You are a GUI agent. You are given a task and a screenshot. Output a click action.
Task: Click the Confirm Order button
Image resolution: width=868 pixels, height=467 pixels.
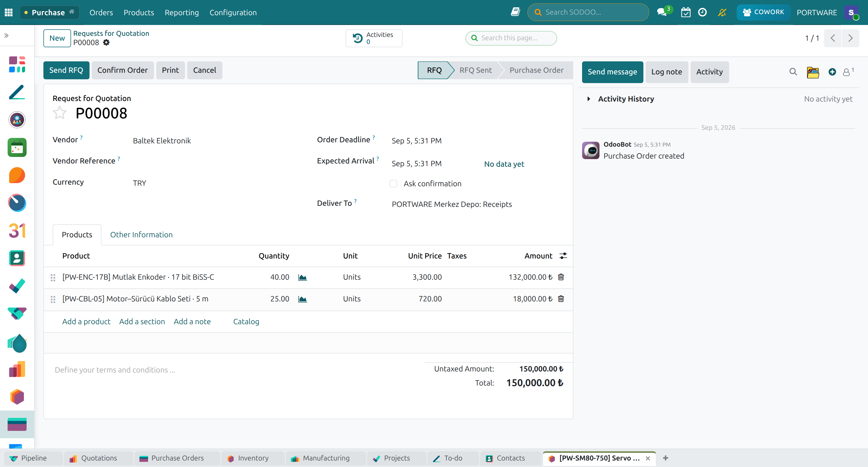tap(122, 70)
